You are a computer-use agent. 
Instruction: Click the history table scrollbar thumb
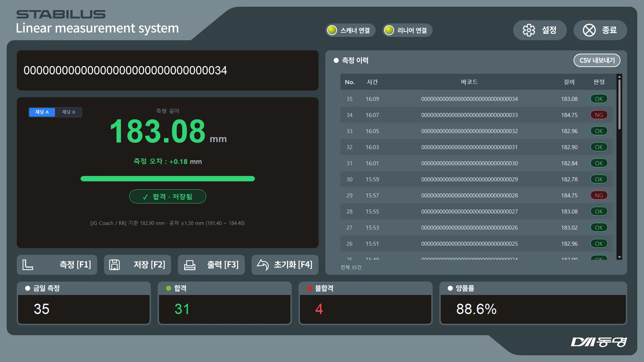[x=620, y=104]
